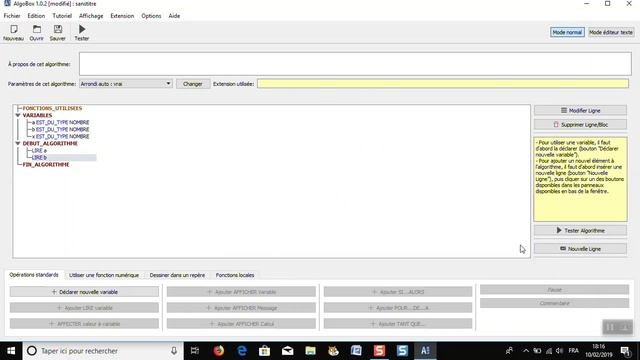Open the Arrondi auto parameters dropdown
Viewport: 640px width, 360px height.
[125, 84]
